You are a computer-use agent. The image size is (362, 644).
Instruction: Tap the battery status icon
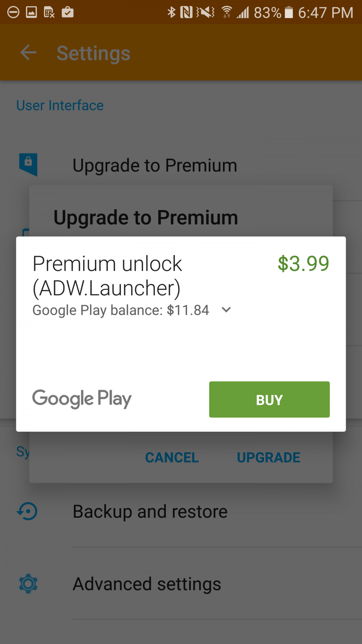click(289, 12)
